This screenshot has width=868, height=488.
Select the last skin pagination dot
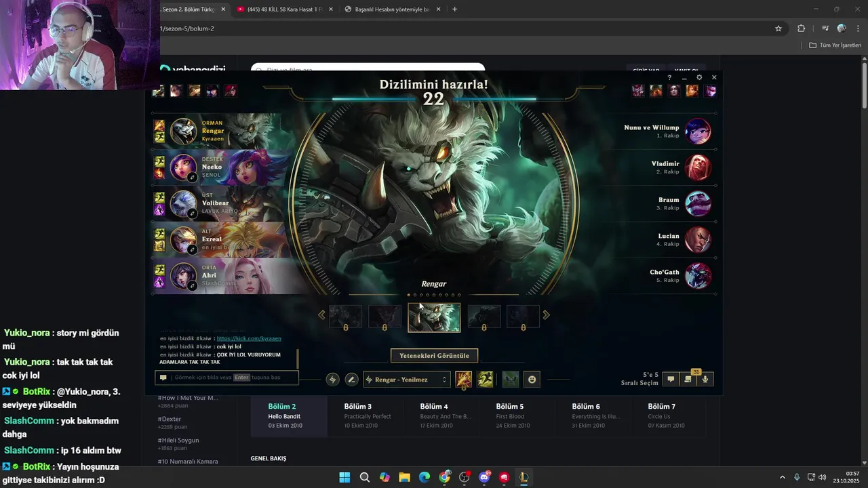pos(459,295)
